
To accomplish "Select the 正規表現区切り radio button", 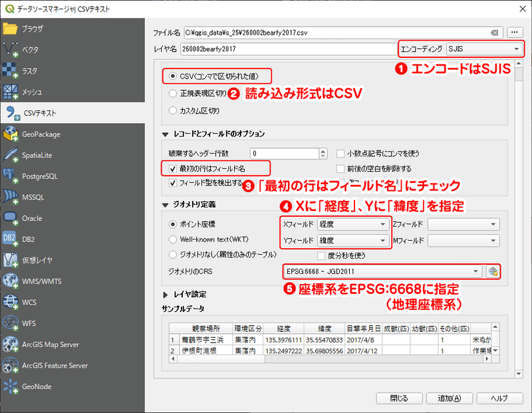I will click(173, 93).
